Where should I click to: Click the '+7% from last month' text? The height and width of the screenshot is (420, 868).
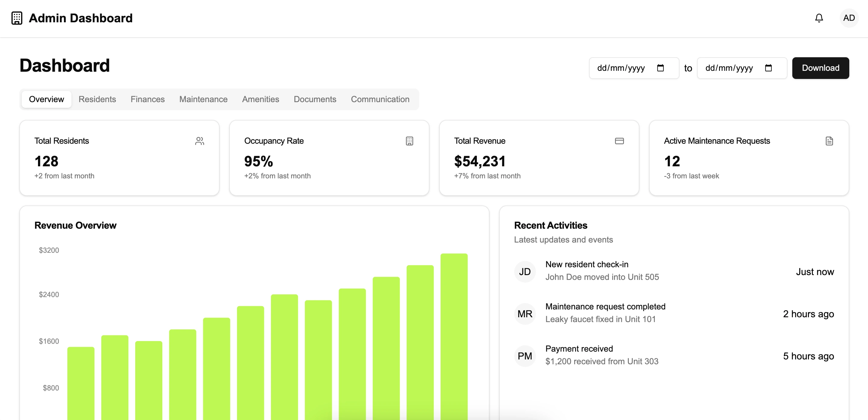coord(487,176)
